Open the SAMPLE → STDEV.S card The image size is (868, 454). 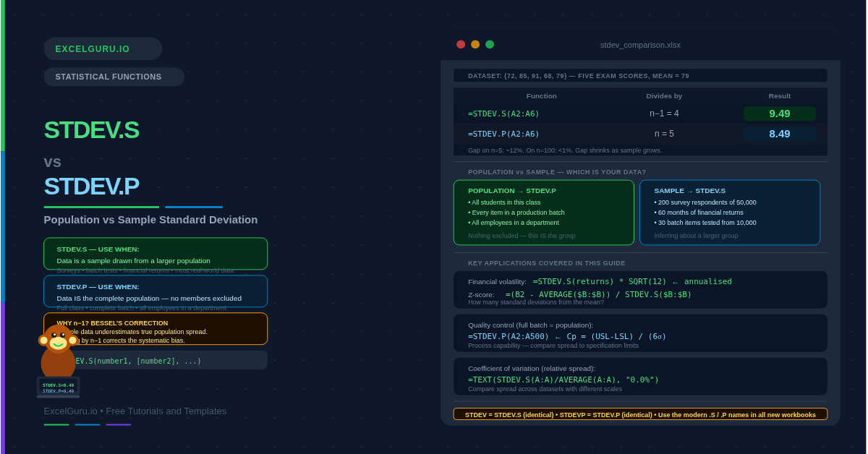729,213
